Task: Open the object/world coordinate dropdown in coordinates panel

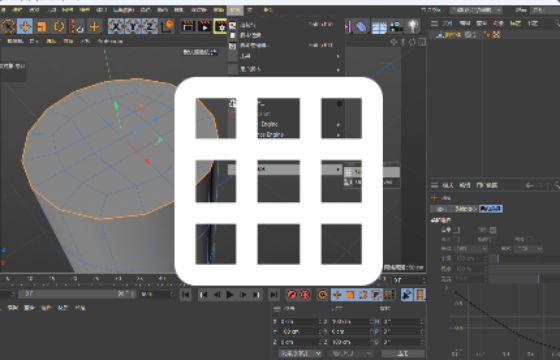Action: pos(300,354)
